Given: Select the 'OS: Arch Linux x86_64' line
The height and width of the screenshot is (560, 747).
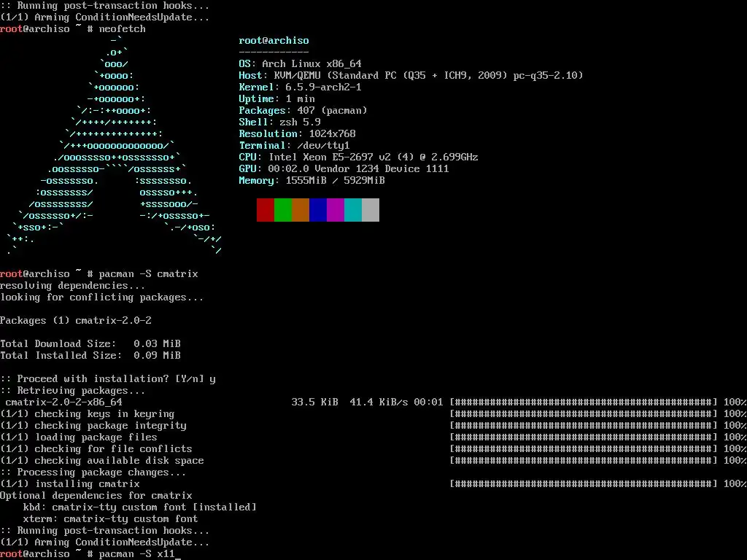Looking at the screenshot, I should 300,64.
